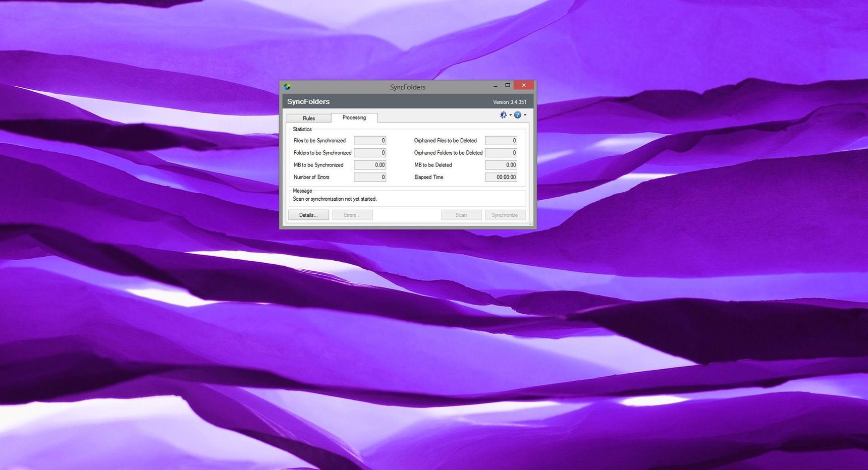
Task: Click the Synchronize button
Action: [505, 215]
